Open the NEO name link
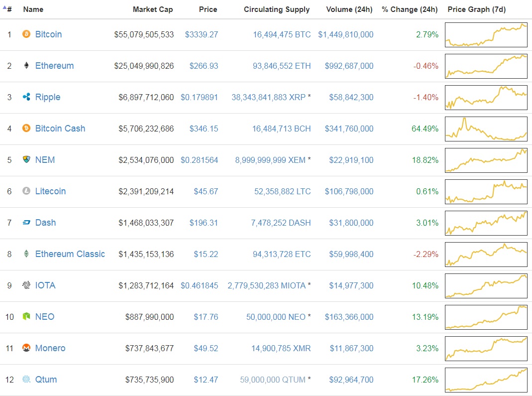Viewport: 532px width, 396px height. click(x=45, y=316)
